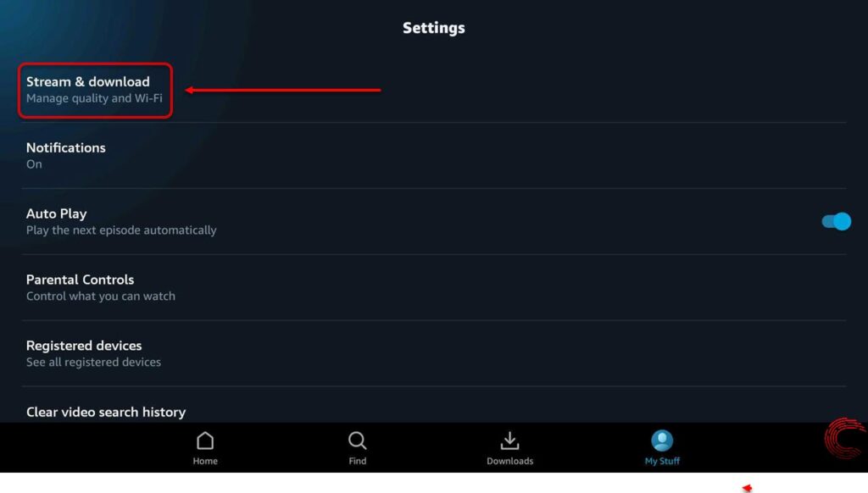Viewport: 868px width, 493px height.
Task: Tap the Find tab label
Action: click(357, 461)
